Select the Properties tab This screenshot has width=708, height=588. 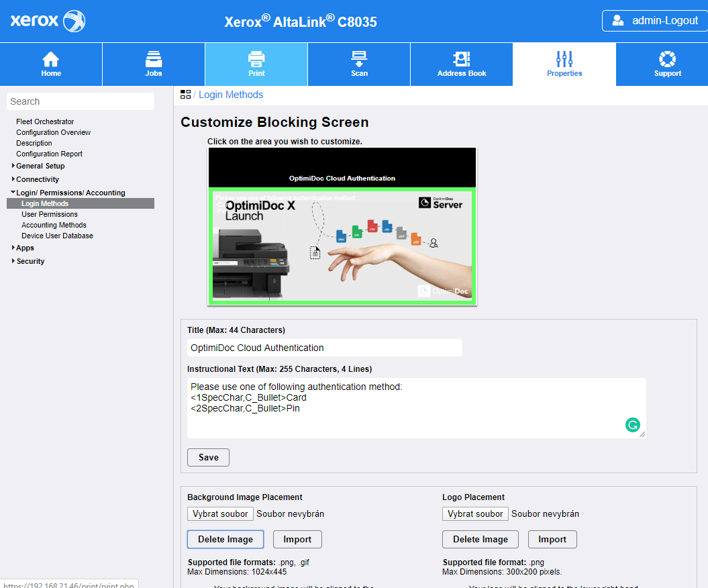pos(564,64)
